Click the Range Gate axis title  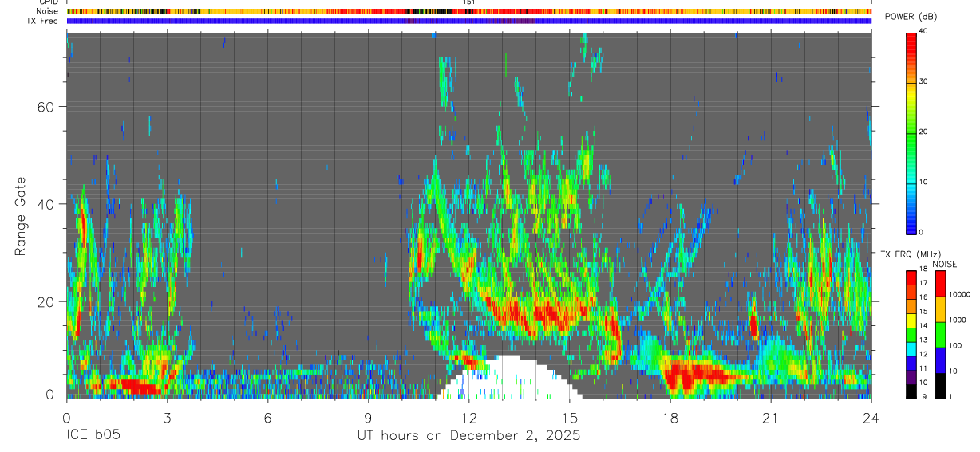point(20,217)
